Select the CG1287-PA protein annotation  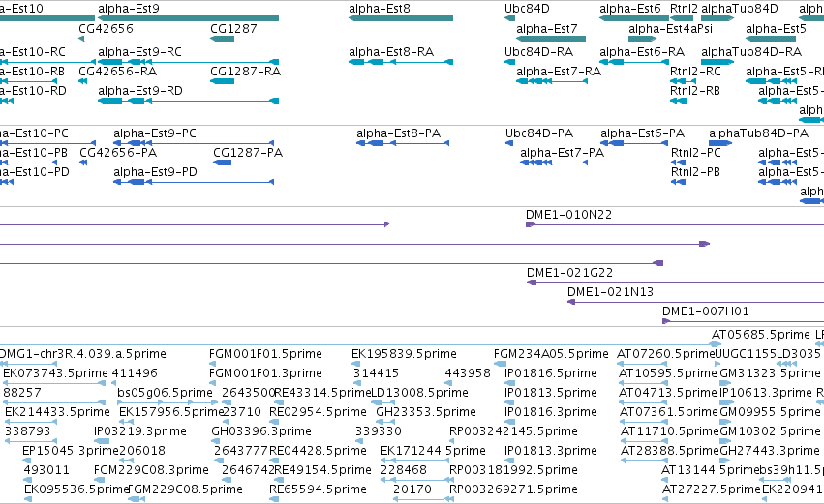(223, 163)
